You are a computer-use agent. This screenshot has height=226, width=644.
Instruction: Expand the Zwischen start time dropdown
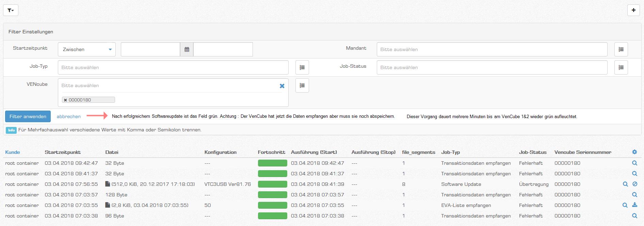(87, 49)
